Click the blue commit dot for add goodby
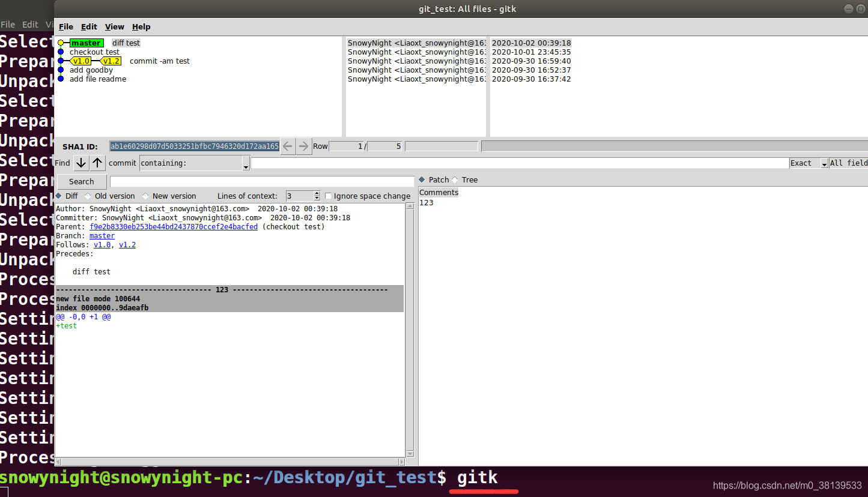The image size is (868, 497). 61,70
